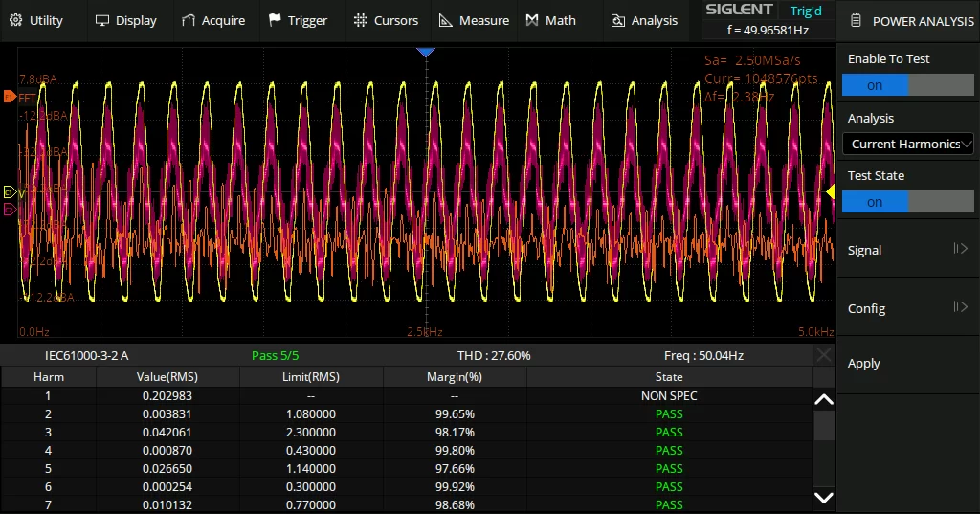
Task: Expand the Signal submenu
Action: [x=907, y=250]
